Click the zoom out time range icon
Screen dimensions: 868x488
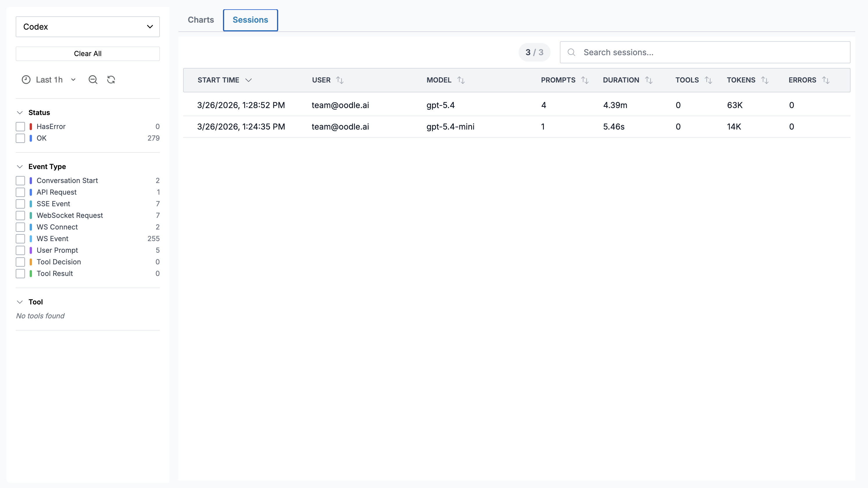tap(93, 80)
